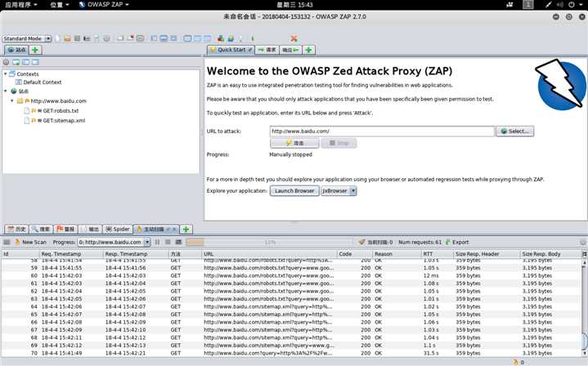Collapse the Contexts tree node
The height and width of the screenshot is (366, 588).
[x=5, y=74]
